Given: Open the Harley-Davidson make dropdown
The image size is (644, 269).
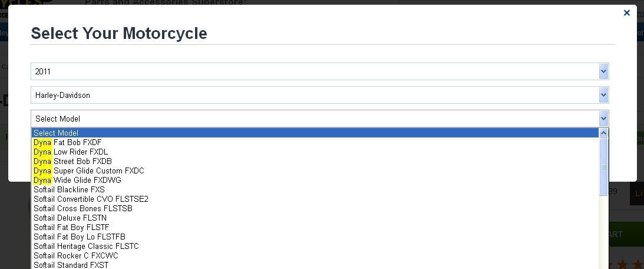Looking at the screenshot, I should coord(319,95).
